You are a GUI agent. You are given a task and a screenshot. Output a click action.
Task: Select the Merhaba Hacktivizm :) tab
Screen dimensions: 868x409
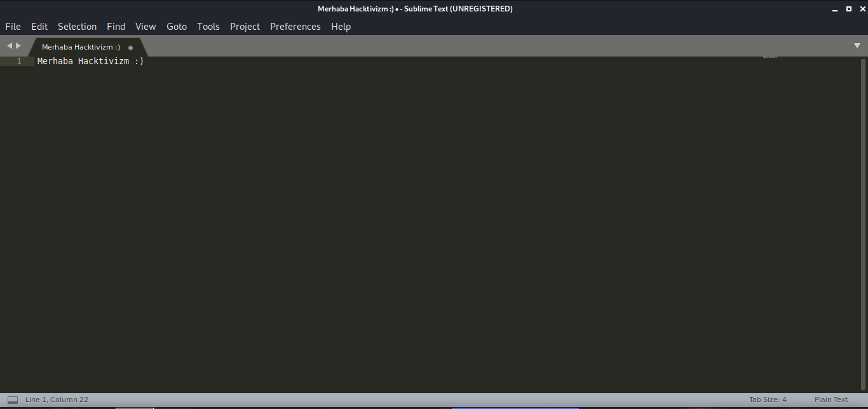click(x=81, y=47)
